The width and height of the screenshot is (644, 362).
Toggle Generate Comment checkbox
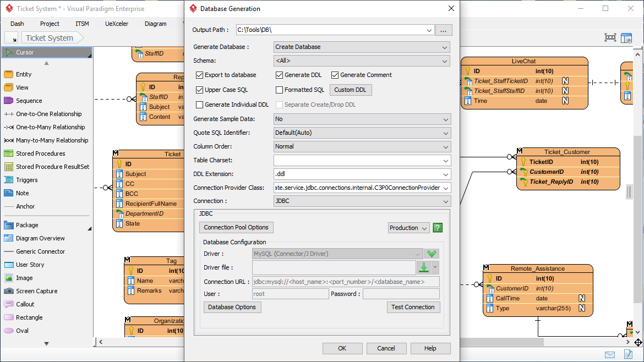(335, 75)
